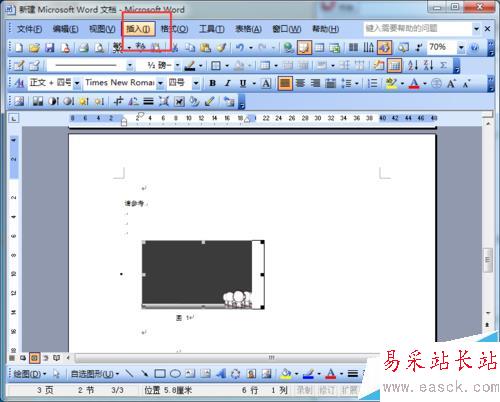Click the help question input box
The height and width of the screenshot is (402, 500).
point(417,28)
